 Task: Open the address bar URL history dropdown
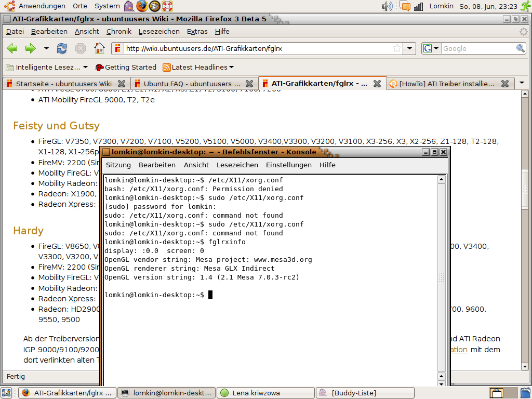(x=409, y=48)
